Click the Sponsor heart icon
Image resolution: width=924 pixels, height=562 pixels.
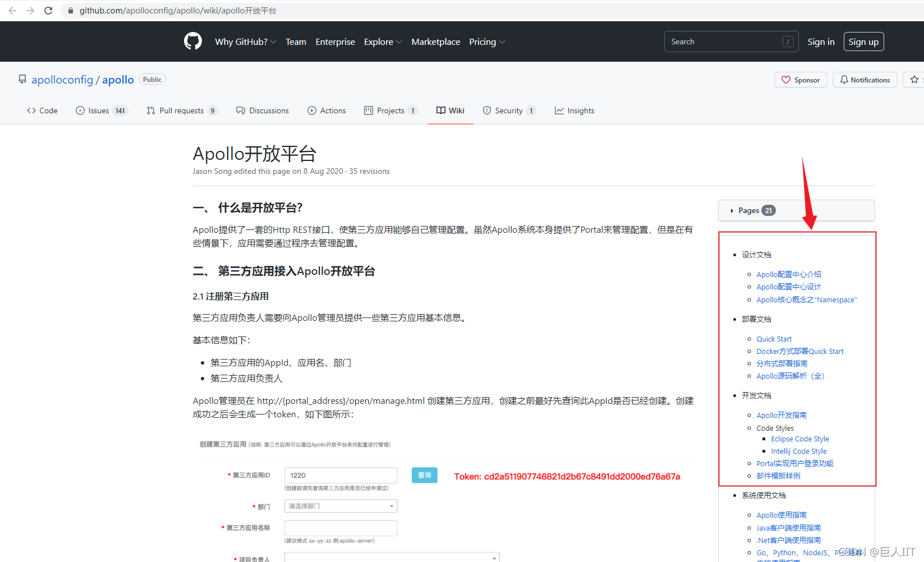point(785,80)
